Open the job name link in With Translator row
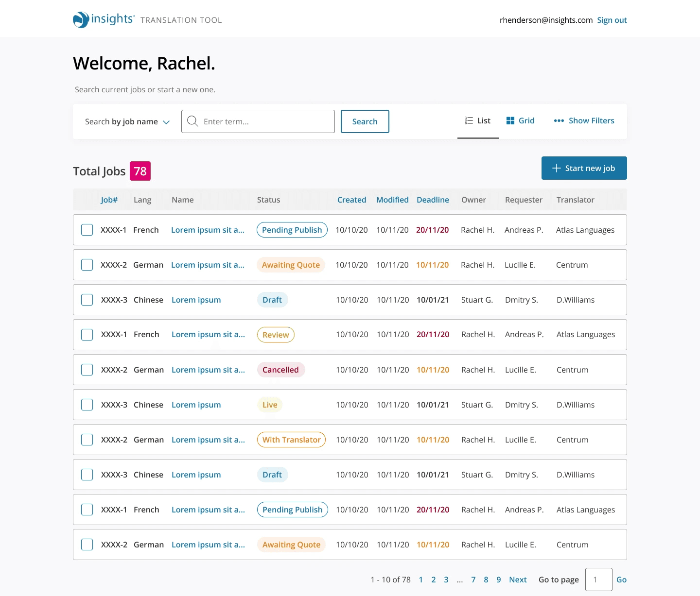 (x=208, y=440)
